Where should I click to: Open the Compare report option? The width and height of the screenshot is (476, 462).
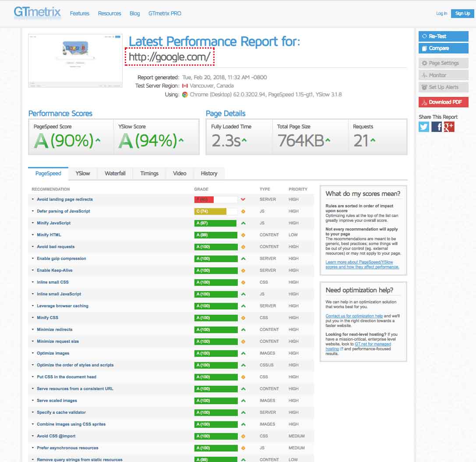click(443, 48)
